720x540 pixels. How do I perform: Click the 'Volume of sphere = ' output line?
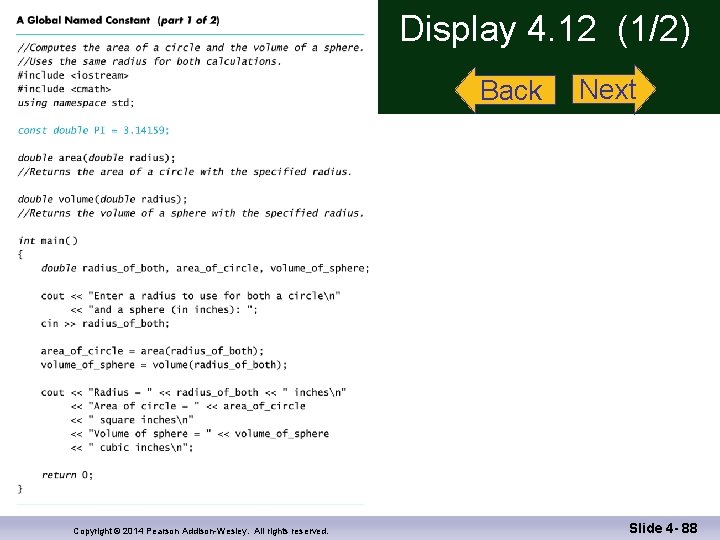coord(200,433)
